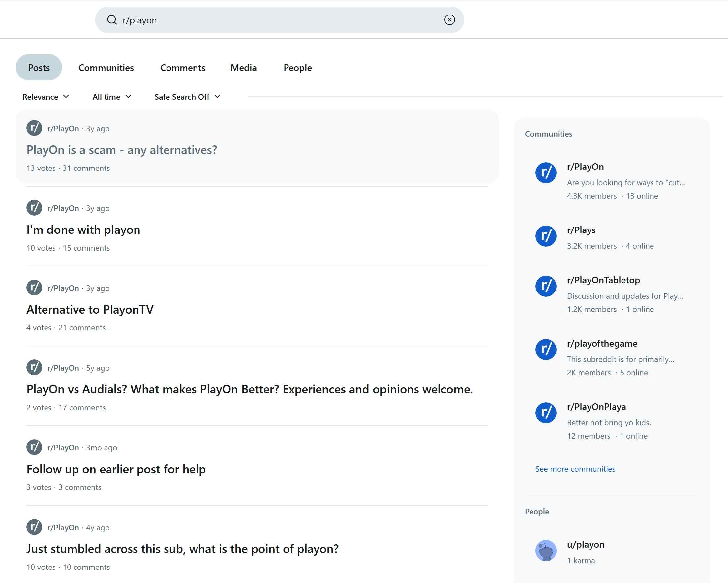The height and width of the screenshot is (583, 728).
Task: Click the r/Plays community avatar
Action: [x=546, y=236]
